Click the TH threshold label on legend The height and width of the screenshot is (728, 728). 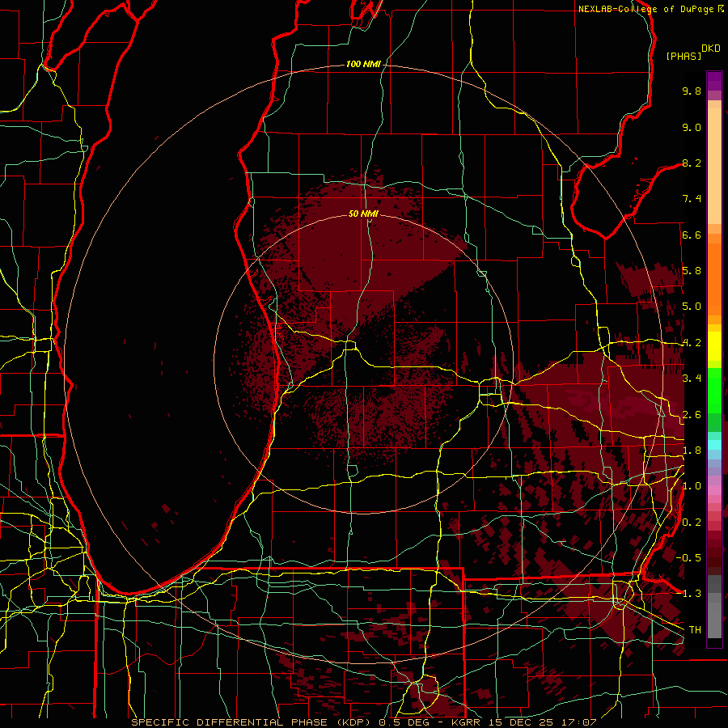point(695,630)
